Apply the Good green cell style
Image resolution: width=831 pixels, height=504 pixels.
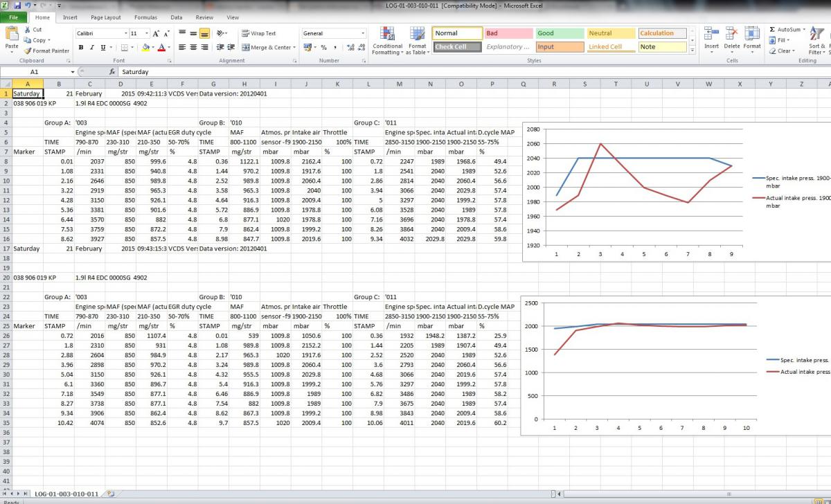click(560, 33)
